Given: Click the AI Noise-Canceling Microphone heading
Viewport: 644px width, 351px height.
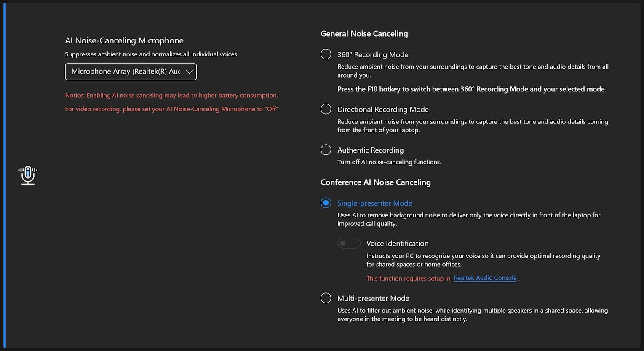Looking at the screenshot, I should point(124,40).
